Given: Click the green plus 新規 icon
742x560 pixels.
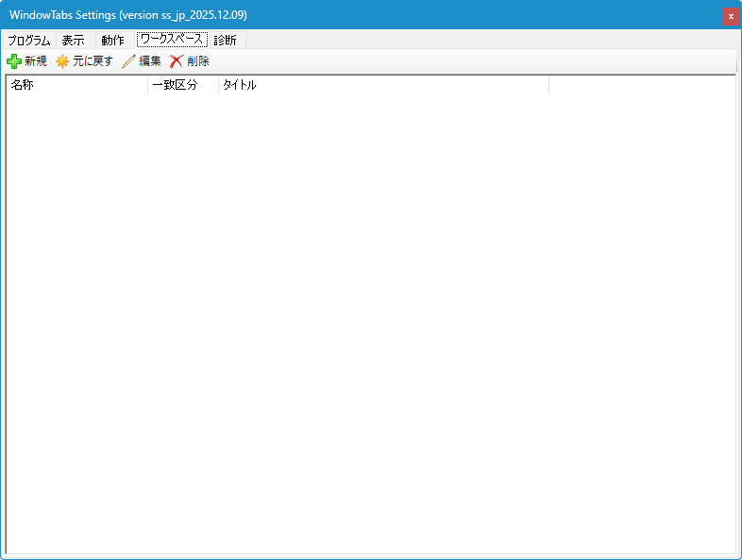Looking at the screenshot, I should (x=14, y=61).
